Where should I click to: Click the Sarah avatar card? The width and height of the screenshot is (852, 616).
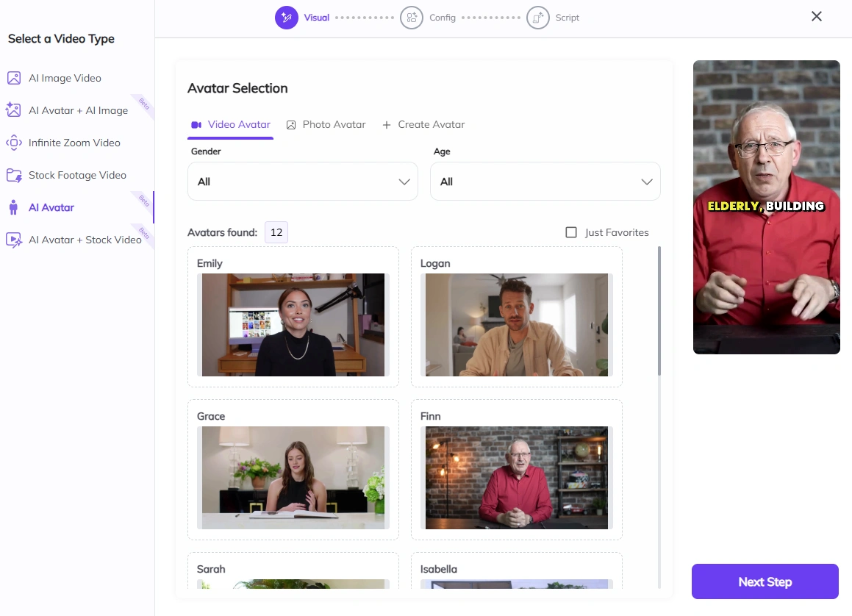tap(293, 570)
